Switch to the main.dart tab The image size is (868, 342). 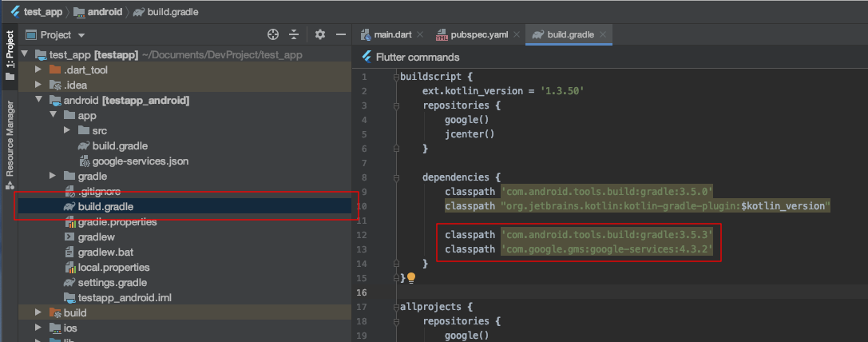click(x=393, y=34)
